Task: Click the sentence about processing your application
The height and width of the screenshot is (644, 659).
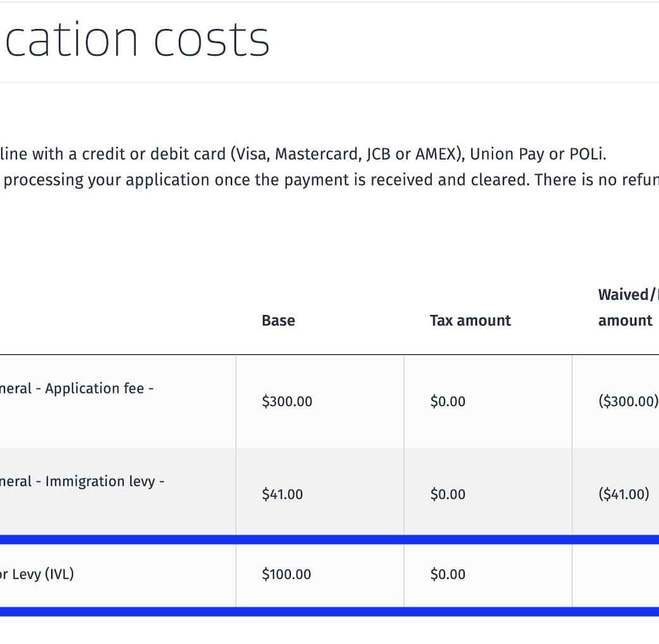Action: coord(329,180)
